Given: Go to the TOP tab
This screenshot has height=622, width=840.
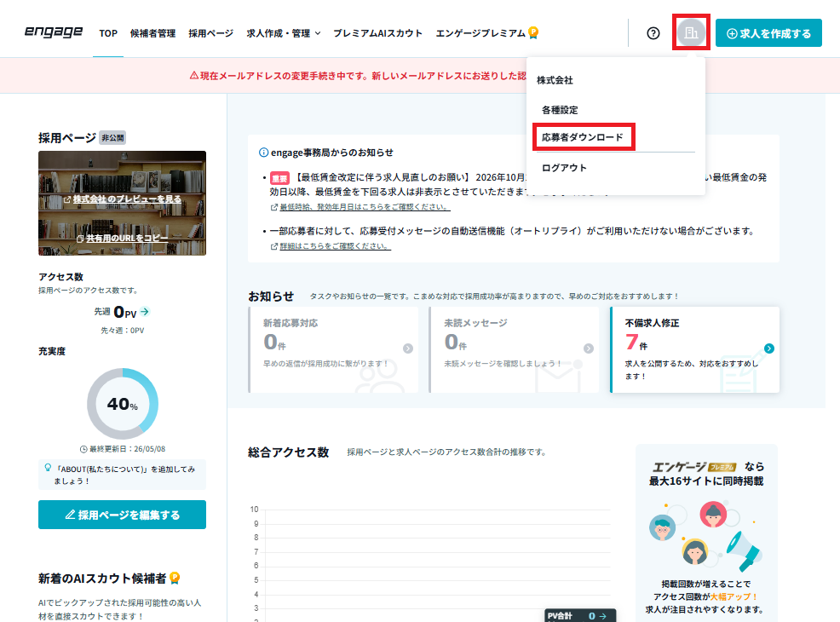Looking at the screenshot, I should click(108, 33).
